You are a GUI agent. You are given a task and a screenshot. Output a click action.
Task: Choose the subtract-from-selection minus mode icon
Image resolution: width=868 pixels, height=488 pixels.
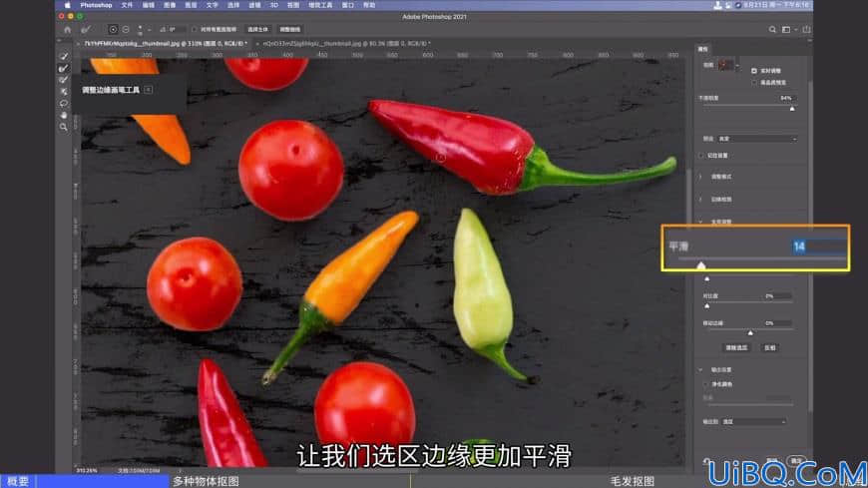pyautogui.click(x=126, y=29)
